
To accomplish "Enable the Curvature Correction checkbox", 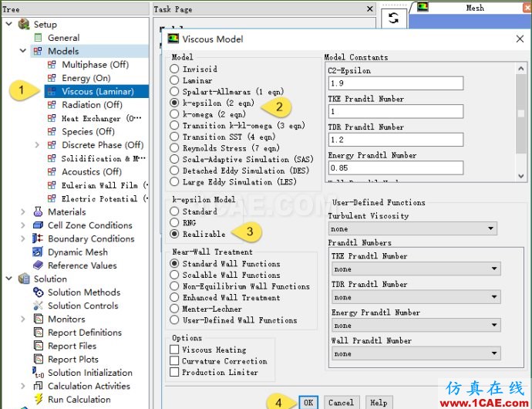I will point(175,361).
